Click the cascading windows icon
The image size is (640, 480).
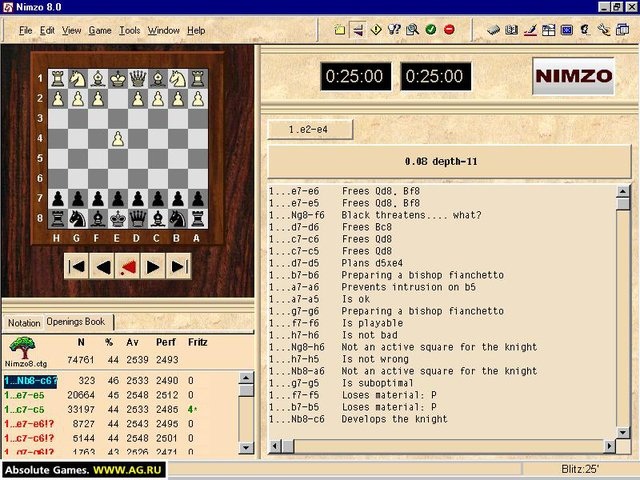(x=622, y=30)
